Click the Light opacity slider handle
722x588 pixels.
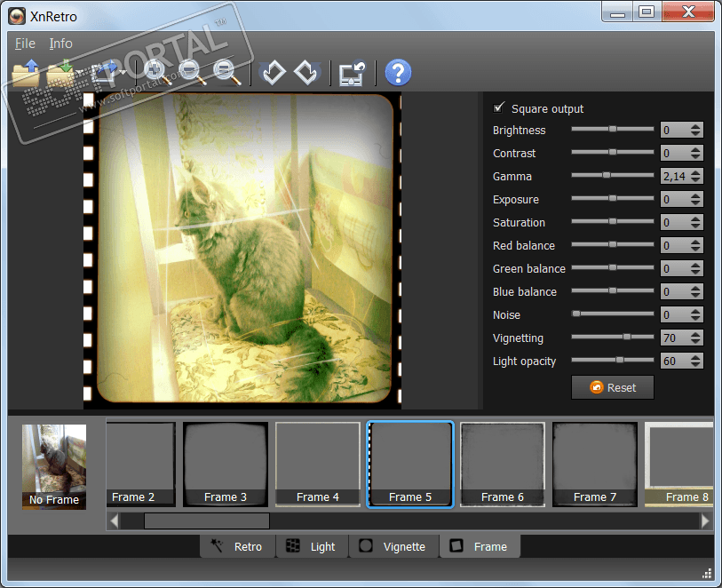tap(620, 360)
